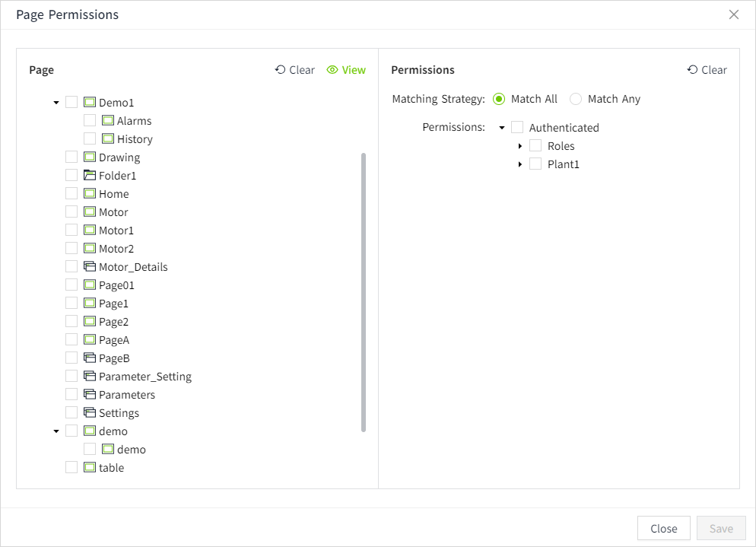756x547 pixels.
Task: Enable the Match All strategy option
Action: point(499,99)
